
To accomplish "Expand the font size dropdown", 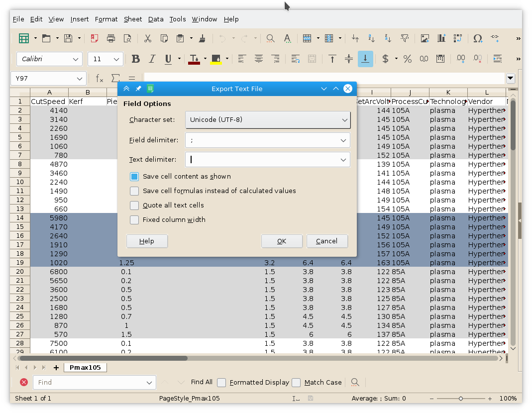I will pyautogui.click(x=117, y=59).
